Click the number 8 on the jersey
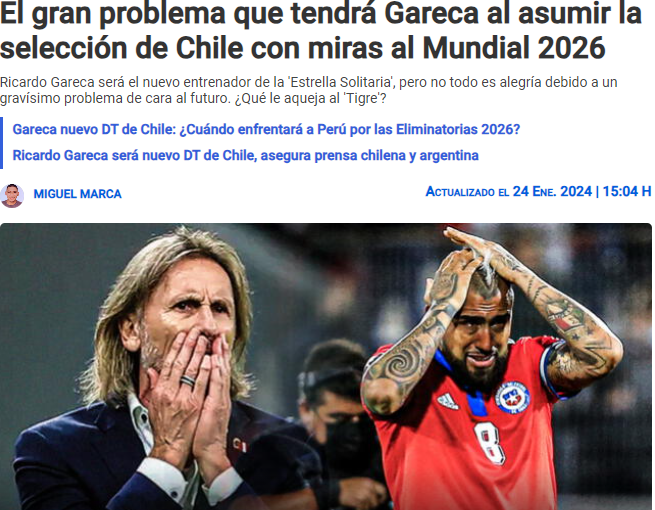The image size is (655, 510). point(490,443)
